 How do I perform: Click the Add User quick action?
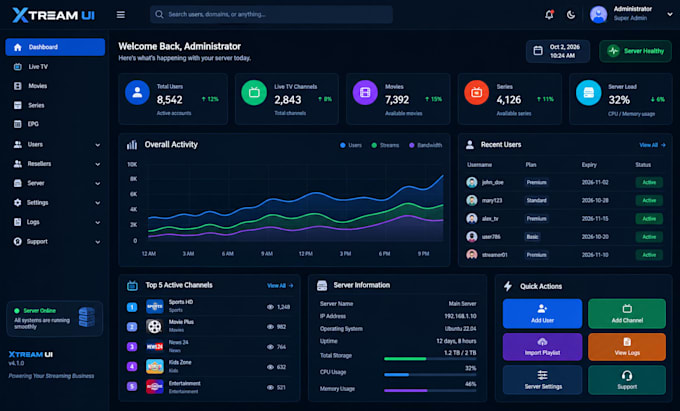[543, 313]
